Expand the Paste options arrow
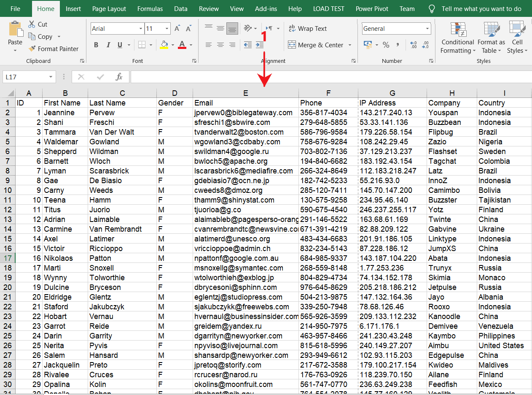 click(15, 51)
